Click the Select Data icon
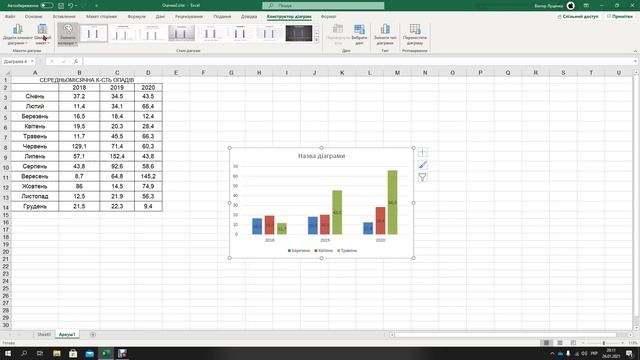 (x=359, y=34)
